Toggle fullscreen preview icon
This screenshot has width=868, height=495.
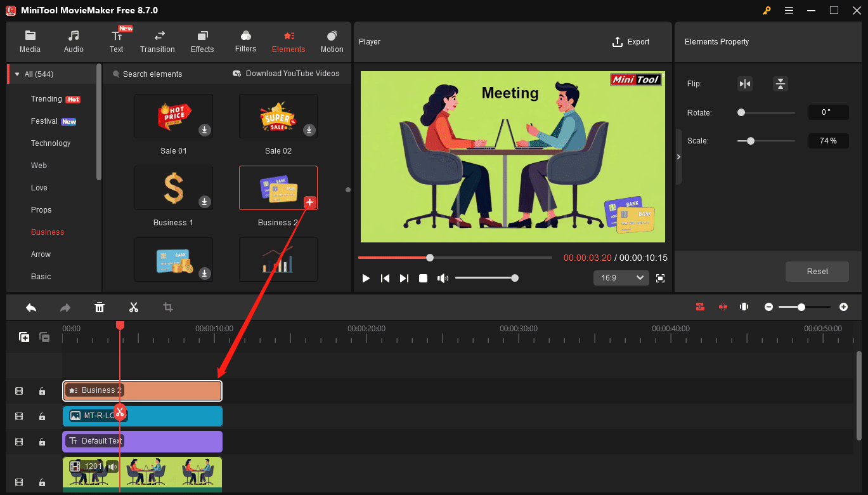[x=661, y=278]
